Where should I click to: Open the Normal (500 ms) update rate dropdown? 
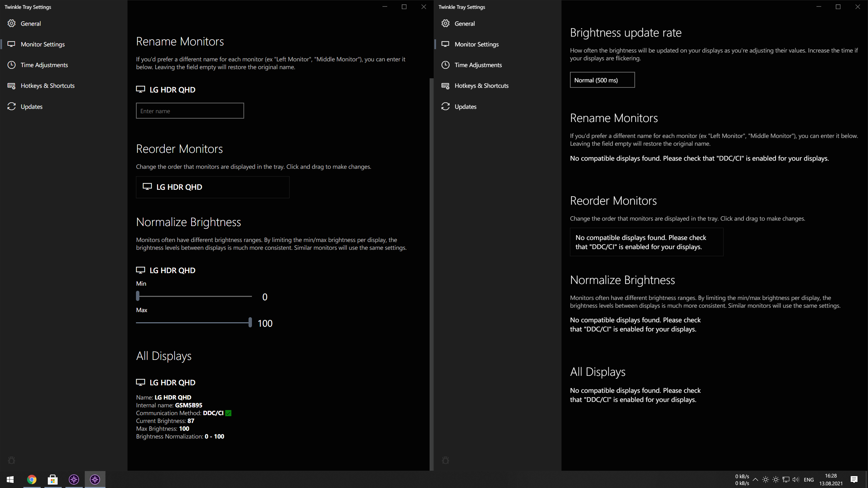pyautogui.click(x=602, y=80)
